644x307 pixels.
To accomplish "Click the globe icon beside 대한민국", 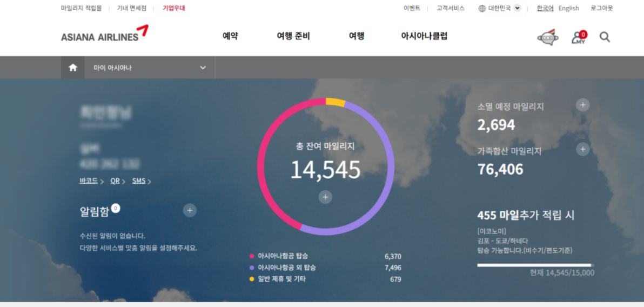I will tap(482, 8).
